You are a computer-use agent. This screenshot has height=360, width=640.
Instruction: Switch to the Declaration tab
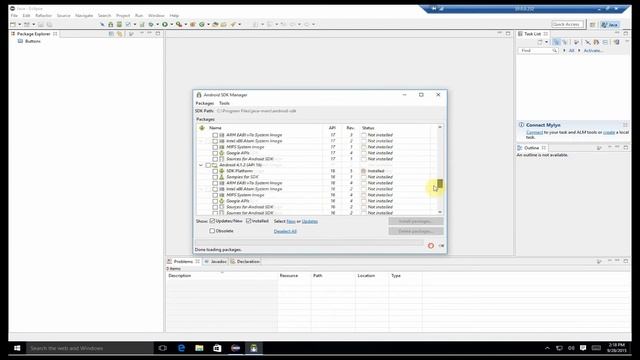[245, 261]
